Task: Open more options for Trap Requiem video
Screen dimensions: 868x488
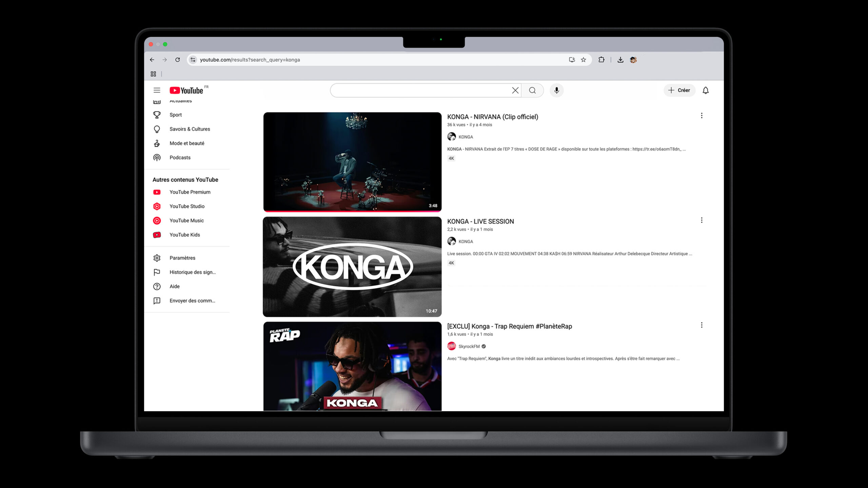Action: 702,325
